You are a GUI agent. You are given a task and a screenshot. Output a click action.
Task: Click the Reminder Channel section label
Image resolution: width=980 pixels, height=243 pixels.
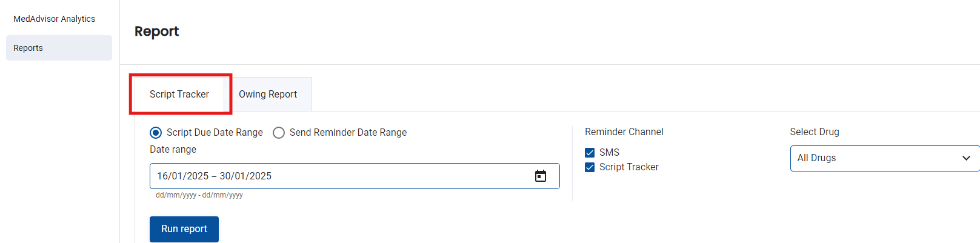point(624,132)
